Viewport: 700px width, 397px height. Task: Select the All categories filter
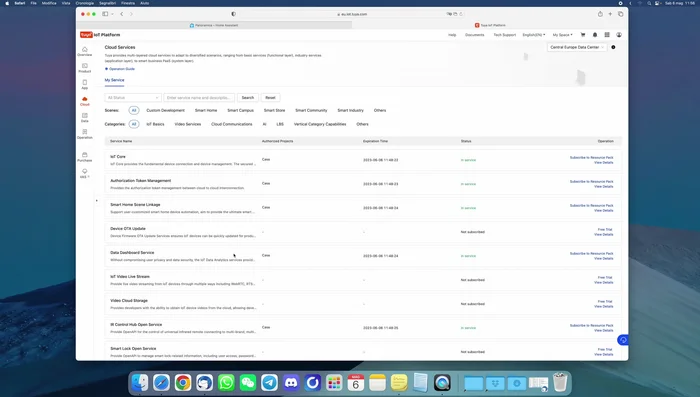click(x=133, y=124)
